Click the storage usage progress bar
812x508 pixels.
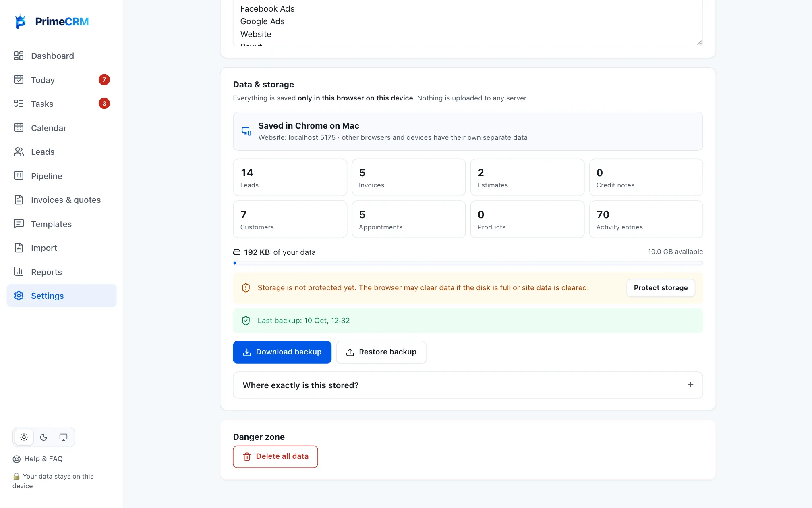pos(468,263)
